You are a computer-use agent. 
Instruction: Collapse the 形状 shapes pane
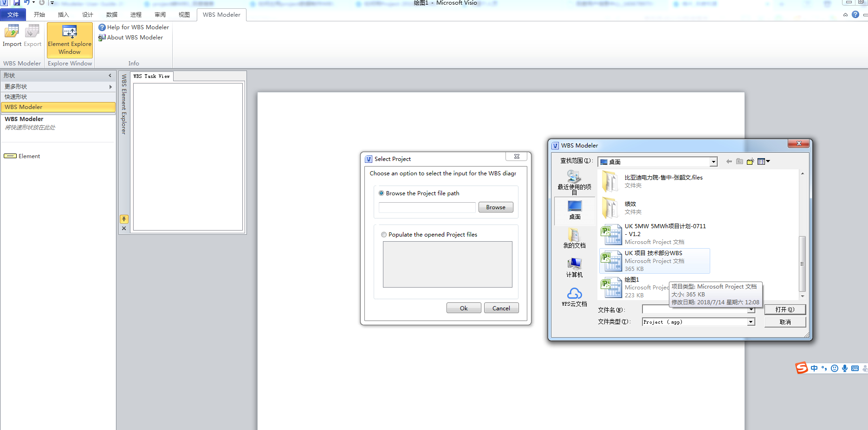[110, 76]
